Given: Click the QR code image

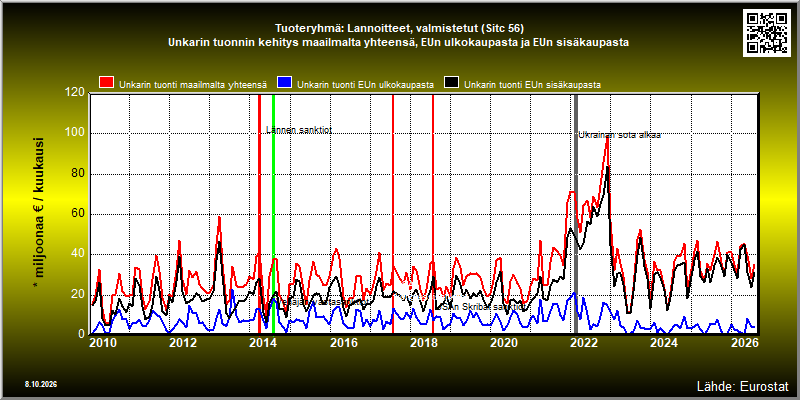Looking at the screenshot, I should click(x=768, y=33).
